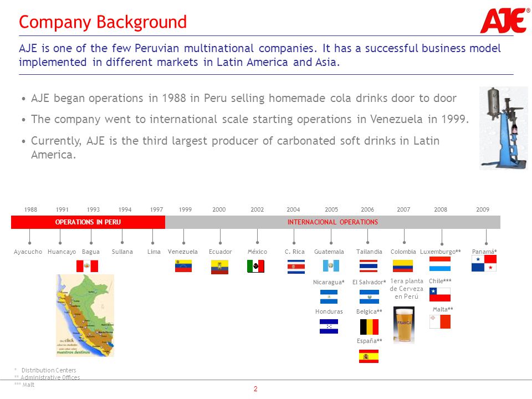Screen dimensions: 532x399
Task: Click the 2006 Tailandia timeline marker
Action: point(367,243)
